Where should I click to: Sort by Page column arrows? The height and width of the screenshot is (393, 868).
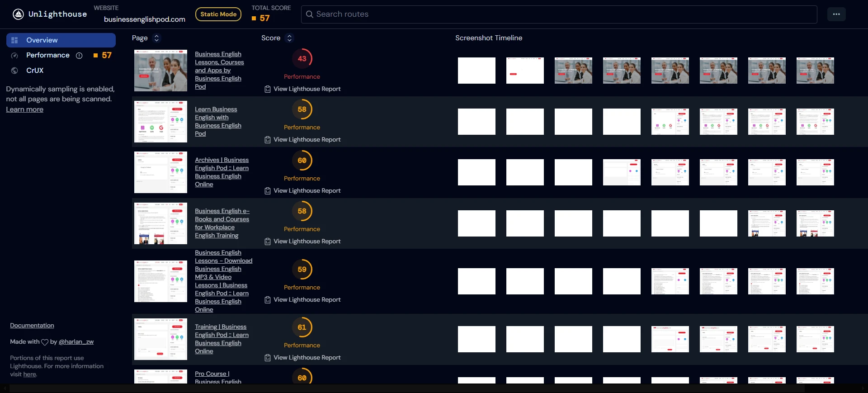(156, 38)
